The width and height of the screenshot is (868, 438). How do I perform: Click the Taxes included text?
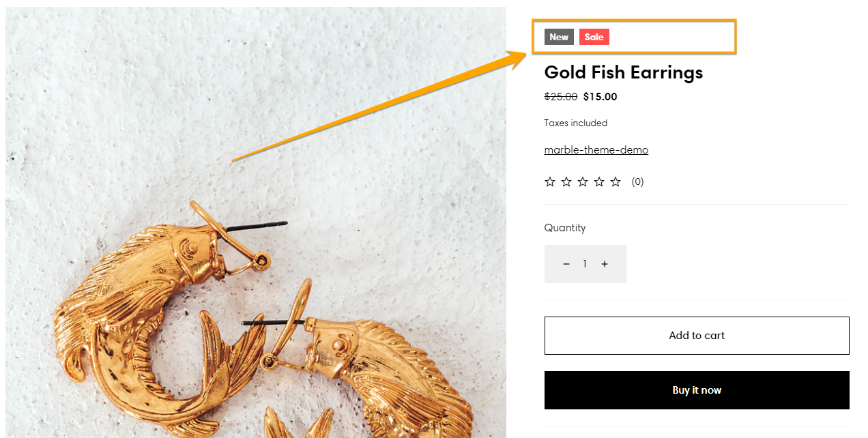tap(576, 123)
